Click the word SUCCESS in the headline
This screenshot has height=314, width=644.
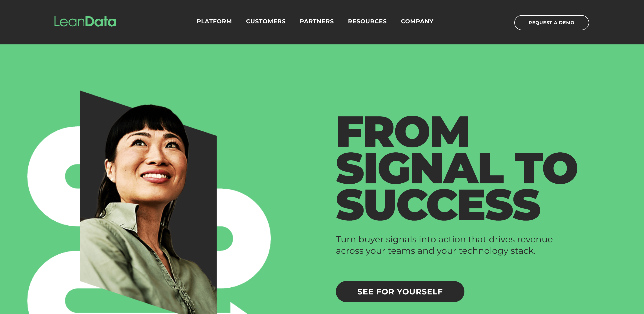[x=438, y=205]
